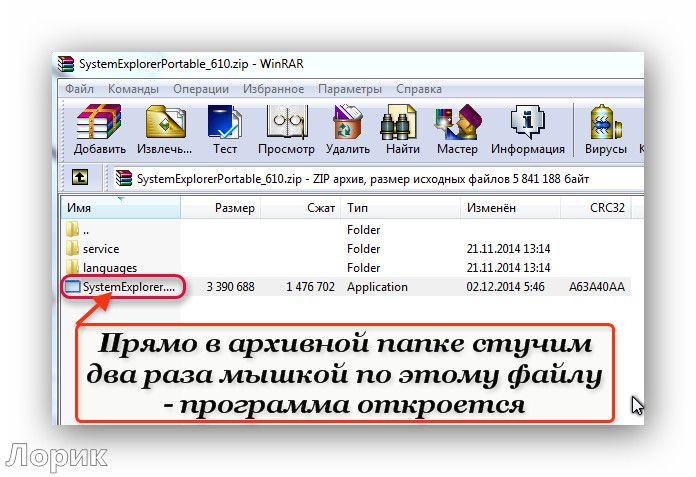Open the Избранное menu
The width and height of the screenshot is (696, 477).
tap(273, 89)
